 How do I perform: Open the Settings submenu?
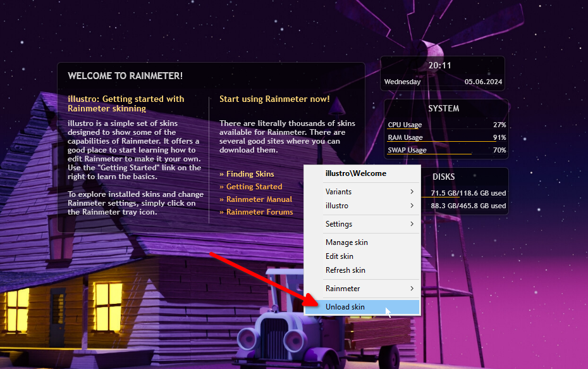click(362, 224)
